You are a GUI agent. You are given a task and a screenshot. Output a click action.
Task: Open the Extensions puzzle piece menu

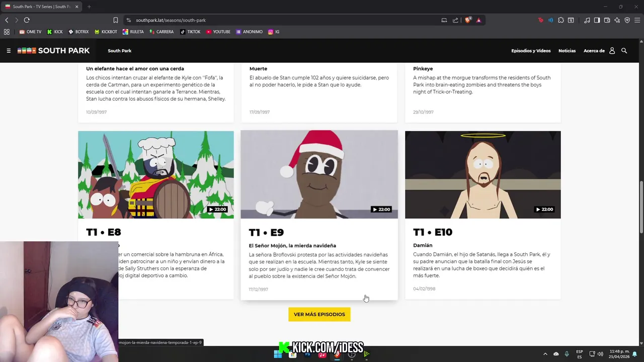click(x=561, y=20)
